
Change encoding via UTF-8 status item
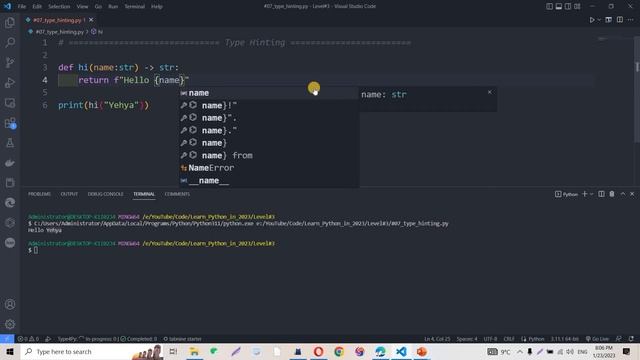(x=490, y=339)
